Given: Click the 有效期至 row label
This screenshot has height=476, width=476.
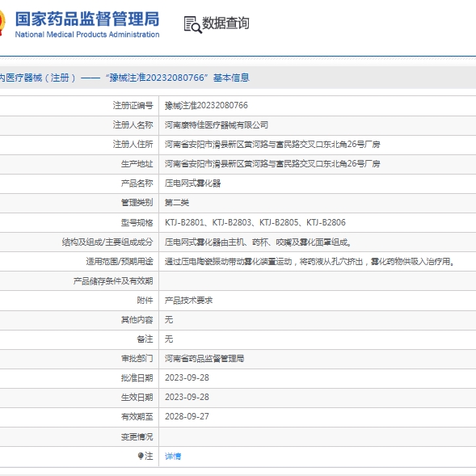Looking at the screenshot, I should point(137,416).
